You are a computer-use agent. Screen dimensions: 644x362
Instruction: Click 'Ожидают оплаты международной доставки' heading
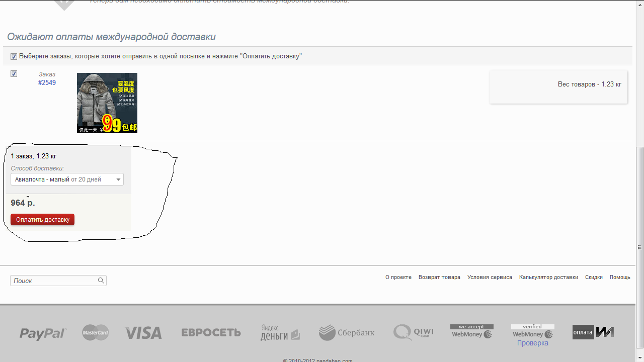click(x=111, y=37)
